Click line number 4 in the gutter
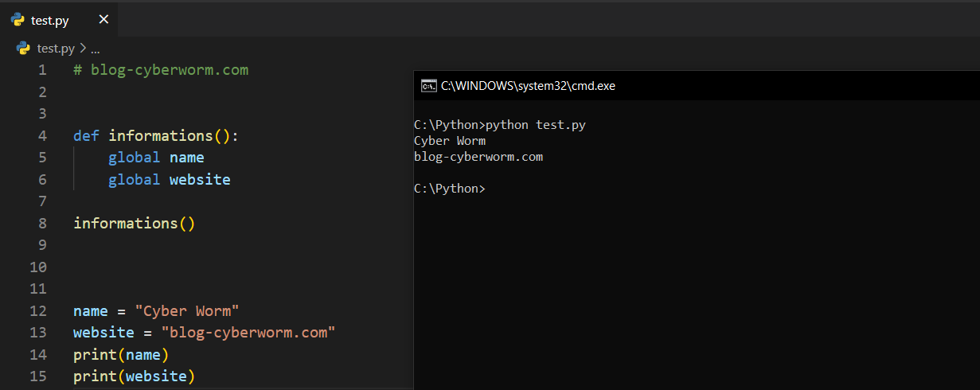This screenshot has height=390, width=980. point(41,135)
